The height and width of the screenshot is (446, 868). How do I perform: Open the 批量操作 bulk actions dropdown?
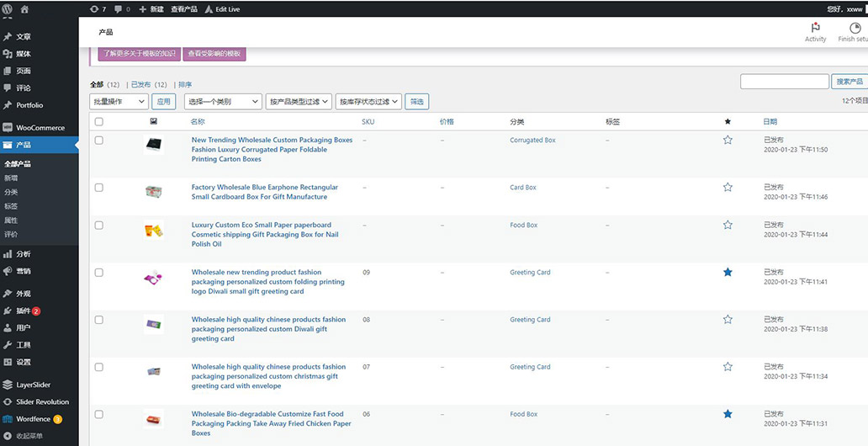119,102
